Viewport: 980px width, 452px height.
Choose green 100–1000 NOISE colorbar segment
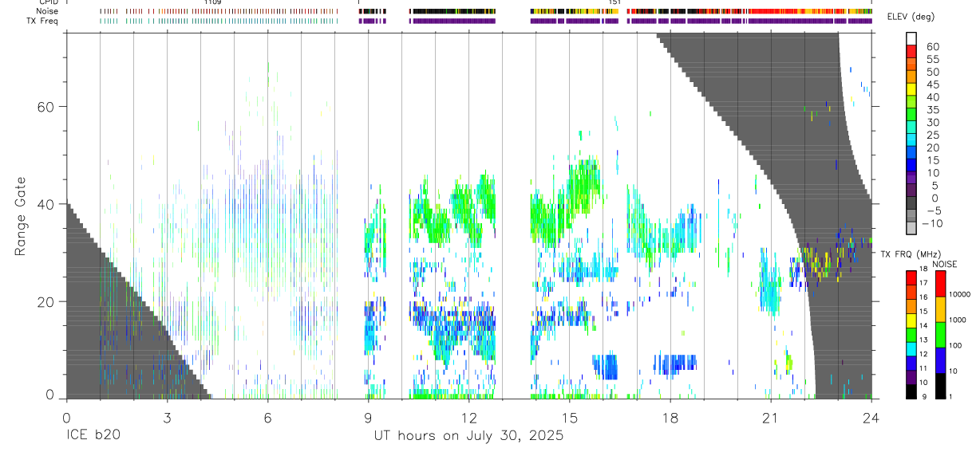tap(940, 334)
